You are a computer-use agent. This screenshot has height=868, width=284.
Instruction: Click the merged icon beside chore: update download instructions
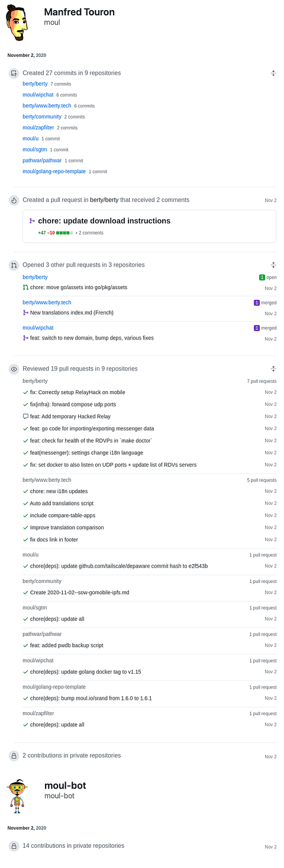(32, 221)
